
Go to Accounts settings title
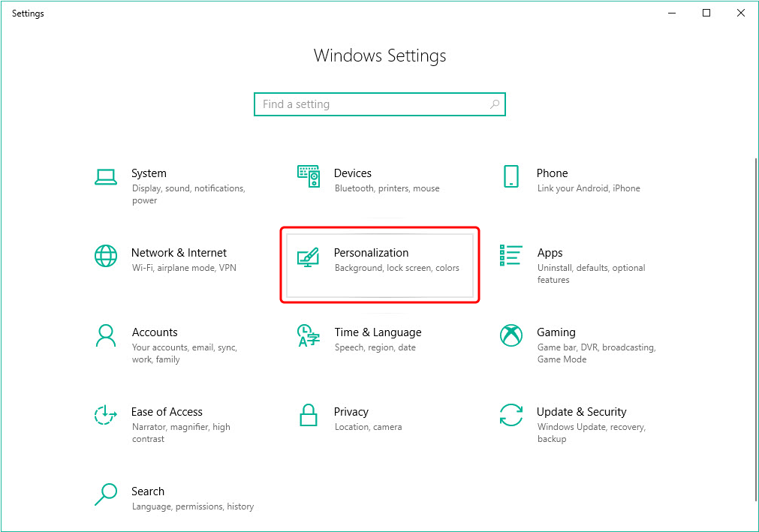coord(155,332)
